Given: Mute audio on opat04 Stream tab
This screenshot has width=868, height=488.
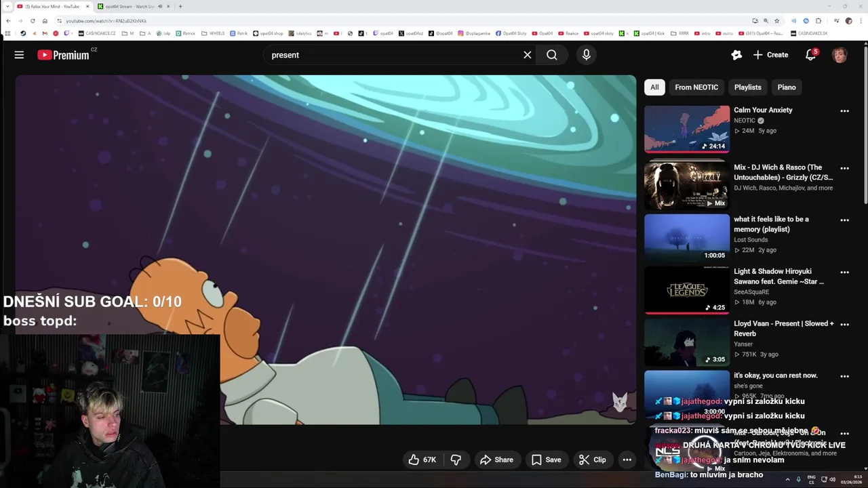Looking at the screenshot, I should [x=160, y=6].
